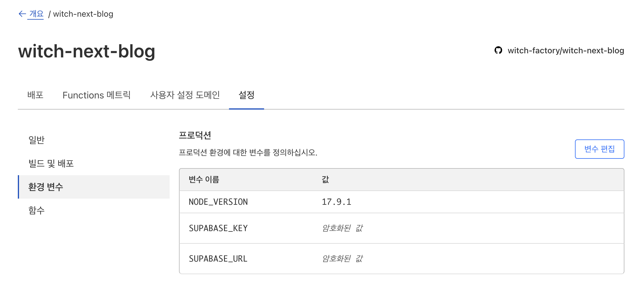Click the SUPABASE_KEY variable row
Image resolution: width=644 pixels, height=290 pixels.
[x=218, y=228]
